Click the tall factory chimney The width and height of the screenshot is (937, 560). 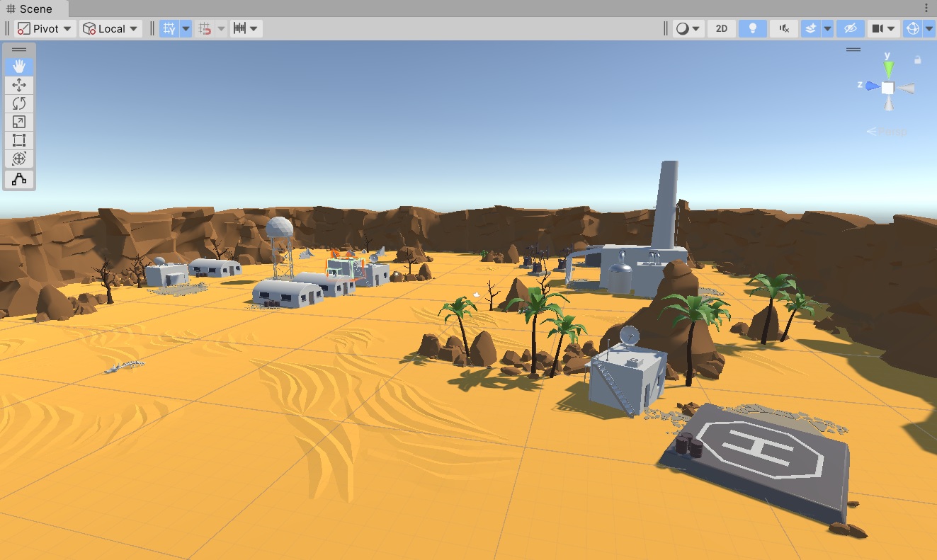click(664, 204)
